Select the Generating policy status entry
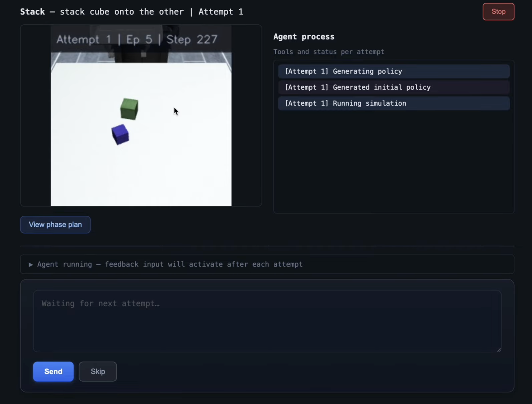Screen dimensions: 532x404 click(x=394, y=71)
